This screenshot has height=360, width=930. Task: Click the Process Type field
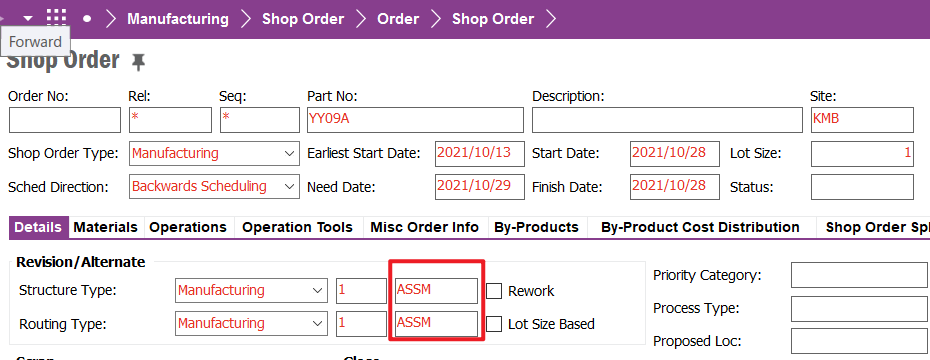pyautogui.click(x=859, y=308)
